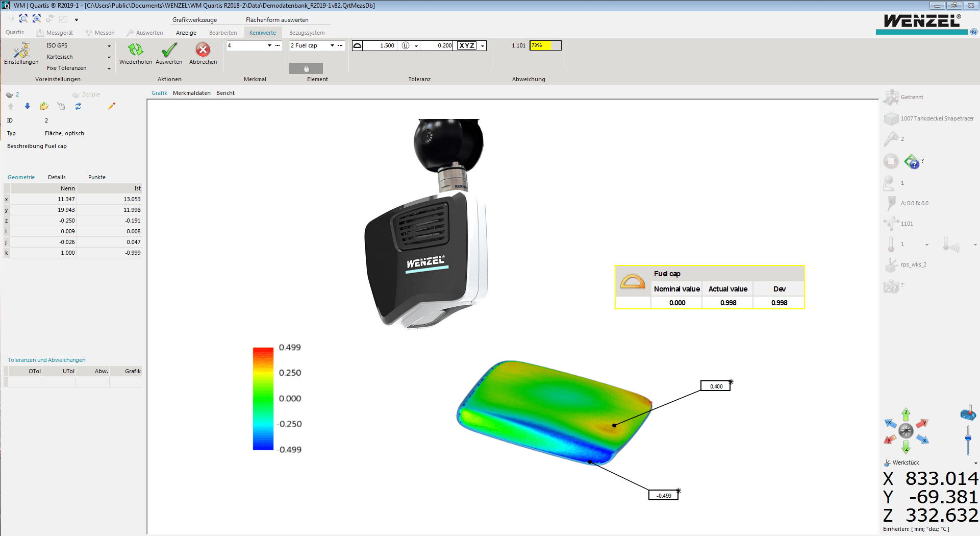Click the green Z axis view arrow
The height and width of the screenshot is (536, 980).
click(x=906, y=414)
